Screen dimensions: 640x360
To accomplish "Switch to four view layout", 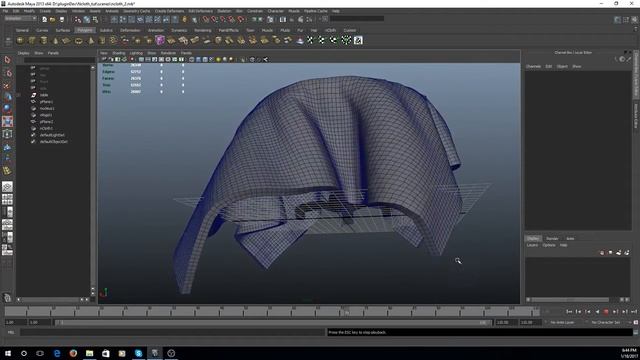I will coord(7,199).
